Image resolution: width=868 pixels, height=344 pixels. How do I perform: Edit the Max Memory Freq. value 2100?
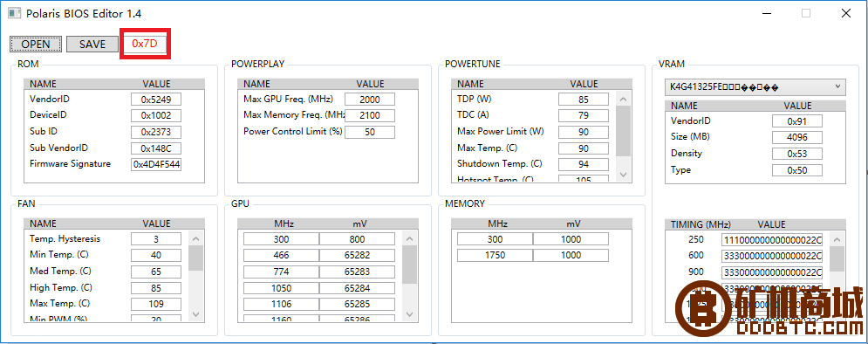pos(370,116)
